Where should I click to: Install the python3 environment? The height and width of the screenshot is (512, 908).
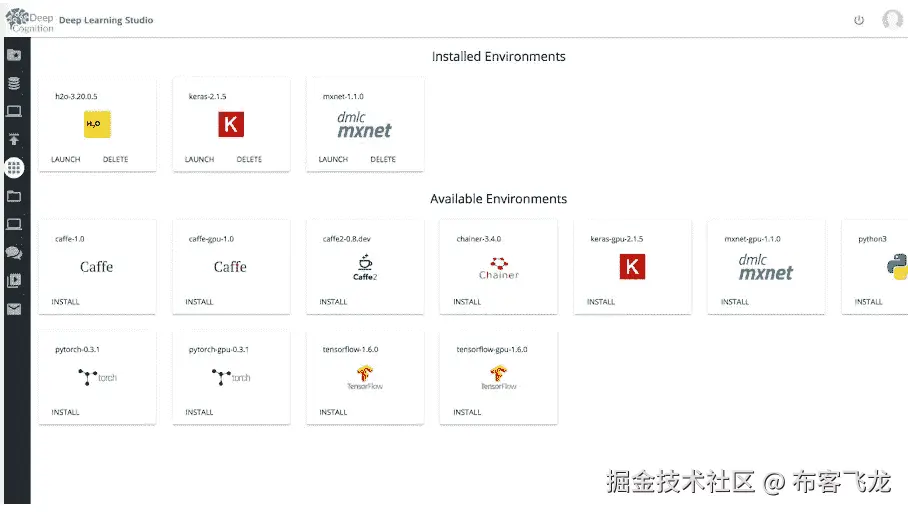pyautogui.click(x=868, y=302)
